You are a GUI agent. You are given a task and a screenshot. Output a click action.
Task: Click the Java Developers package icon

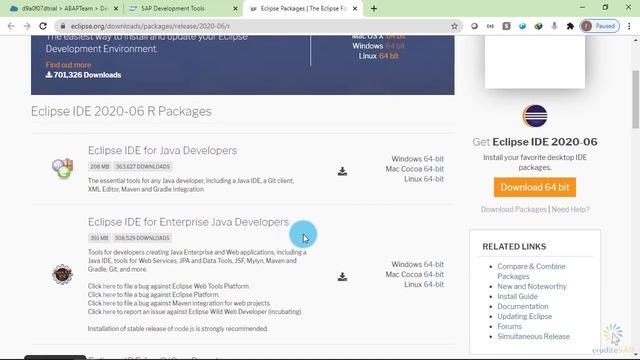(62, 169)
